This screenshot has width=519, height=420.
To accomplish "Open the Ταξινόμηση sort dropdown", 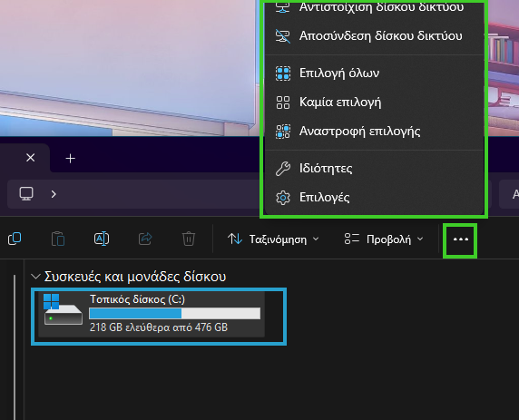I will [273, 239].
